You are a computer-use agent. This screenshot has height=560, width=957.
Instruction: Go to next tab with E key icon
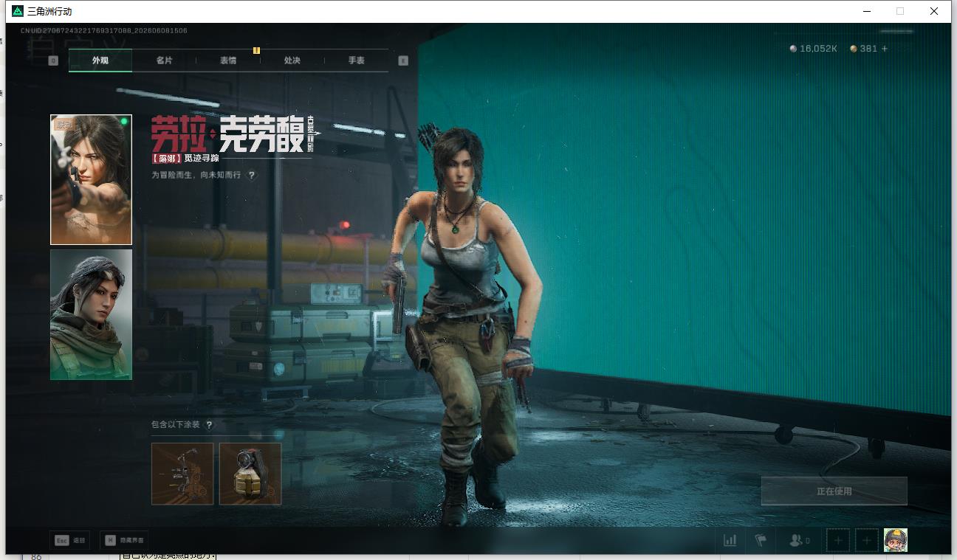coord(403,61)
